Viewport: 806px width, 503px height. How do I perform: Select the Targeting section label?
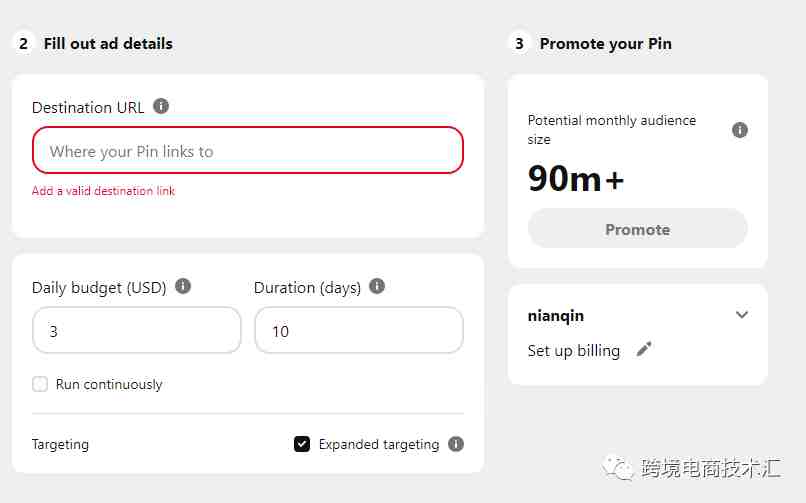point(60,444)
